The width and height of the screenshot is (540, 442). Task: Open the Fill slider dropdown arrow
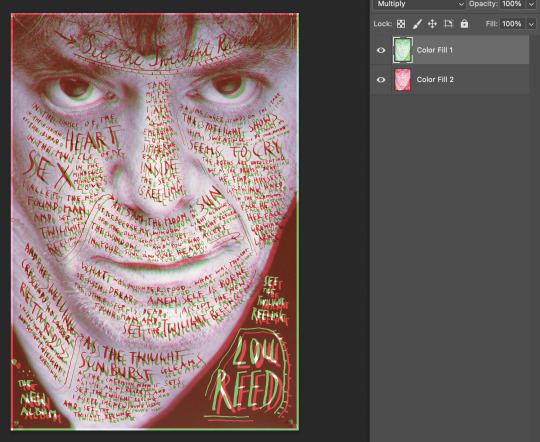coord(531,24)
